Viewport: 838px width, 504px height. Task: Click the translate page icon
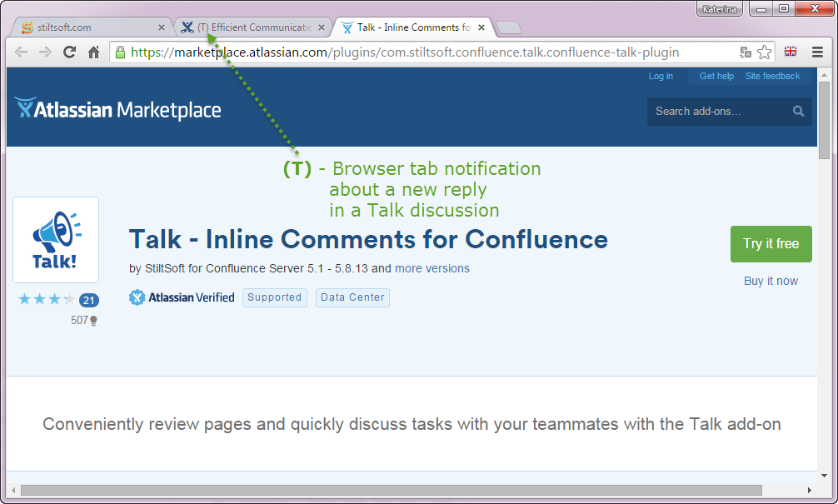(x=746, y=52)
